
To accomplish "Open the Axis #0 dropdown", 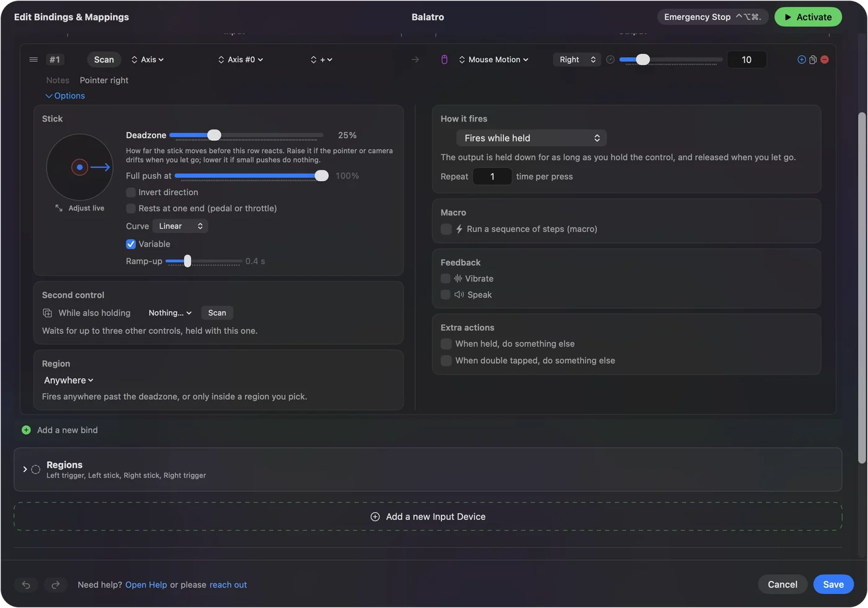I will pyautogui.click(x=241, y=59).
